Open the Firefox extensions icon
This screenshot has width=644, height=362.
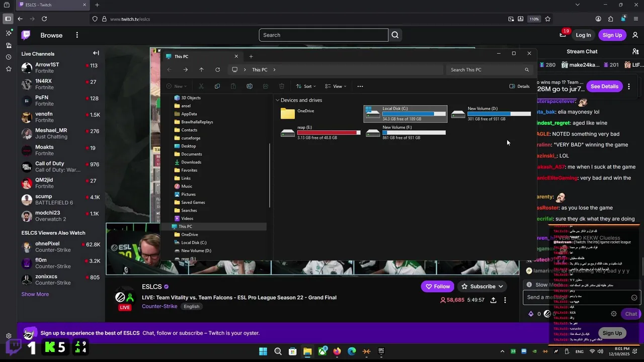[x=611, y=19]
